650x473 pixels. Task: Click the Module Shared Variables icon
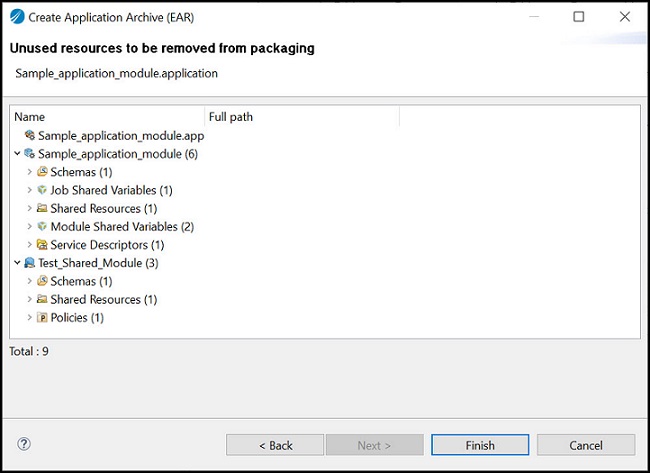coord(42,227)
